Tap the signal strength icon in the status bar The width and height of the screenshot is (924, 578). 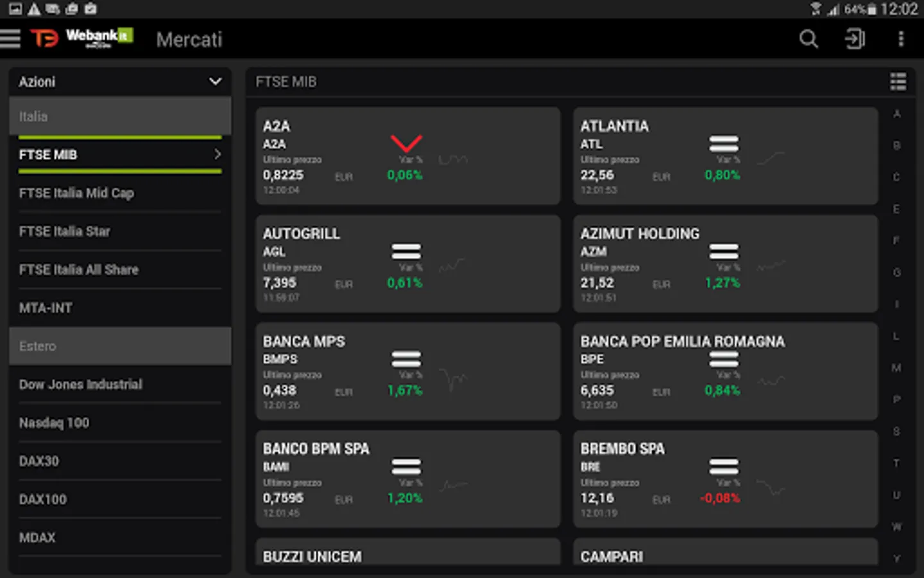tap(834, 9)
